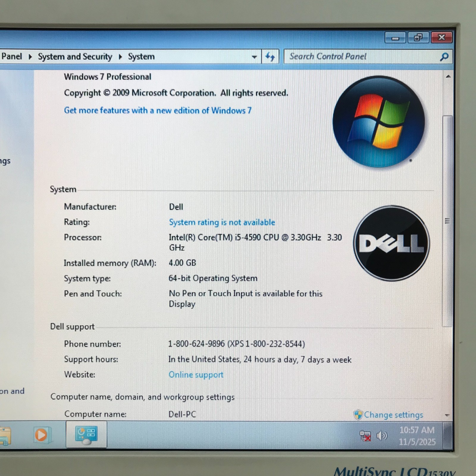Click the Change settings link
This screenshot has width=476, height=476.
393,415
